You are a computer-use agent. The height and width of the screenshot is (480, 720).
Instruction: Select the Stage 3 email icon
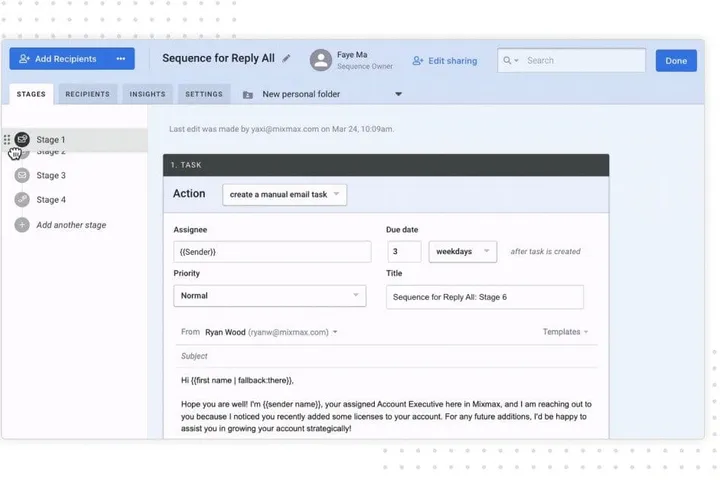[x=22, y=175]
